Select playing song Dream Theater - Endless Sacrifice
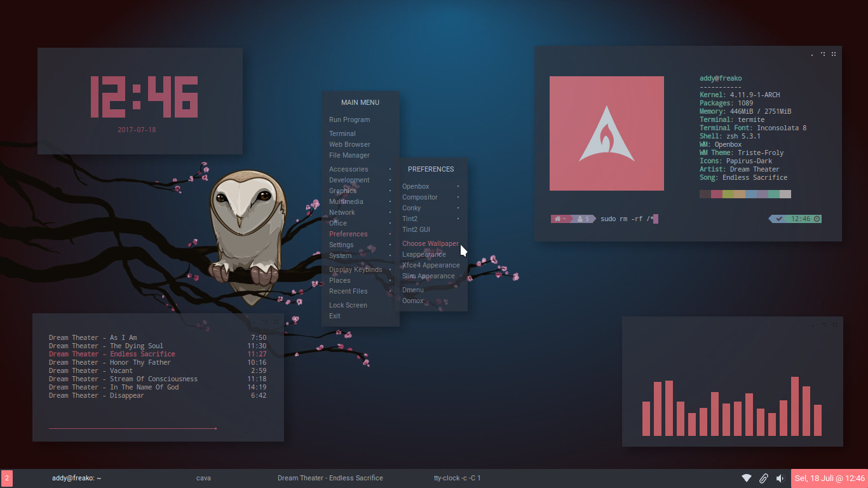868x488 pixels. pyautogui.click(x=158, y=354)
